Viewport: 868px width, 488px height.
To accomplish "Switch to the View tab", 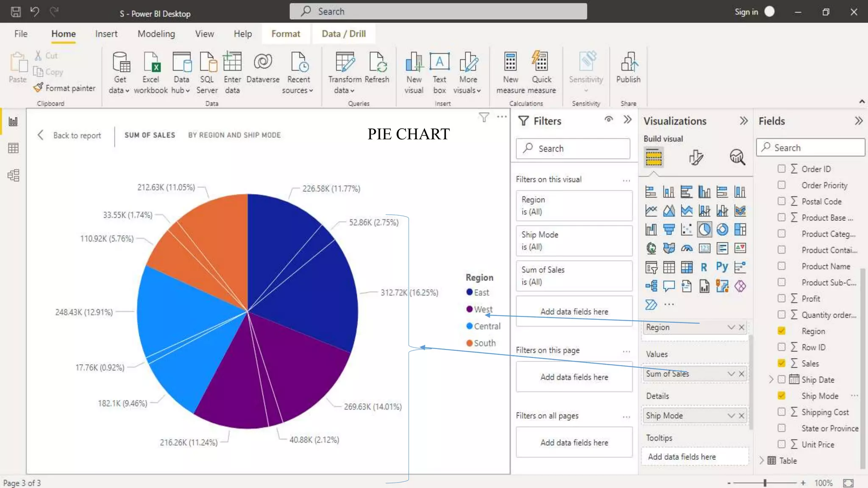I will 204,33.
